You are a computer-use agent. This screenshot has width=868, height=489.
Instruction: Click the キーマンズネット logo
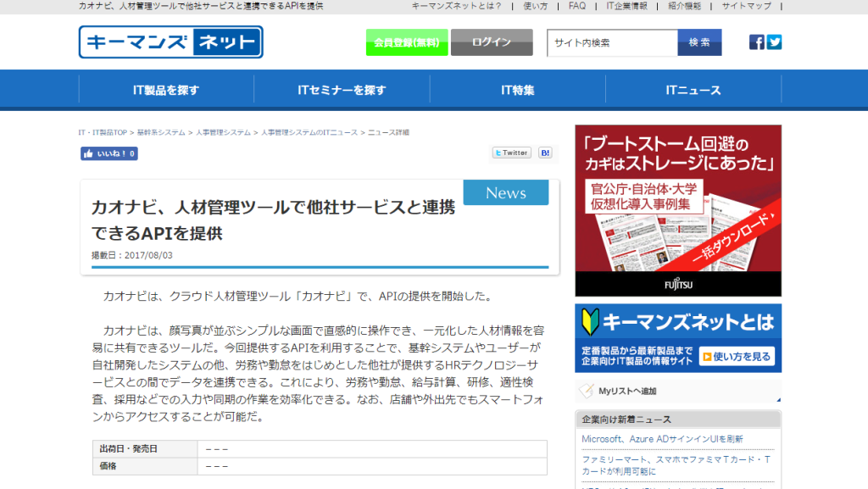coord(170,42)
